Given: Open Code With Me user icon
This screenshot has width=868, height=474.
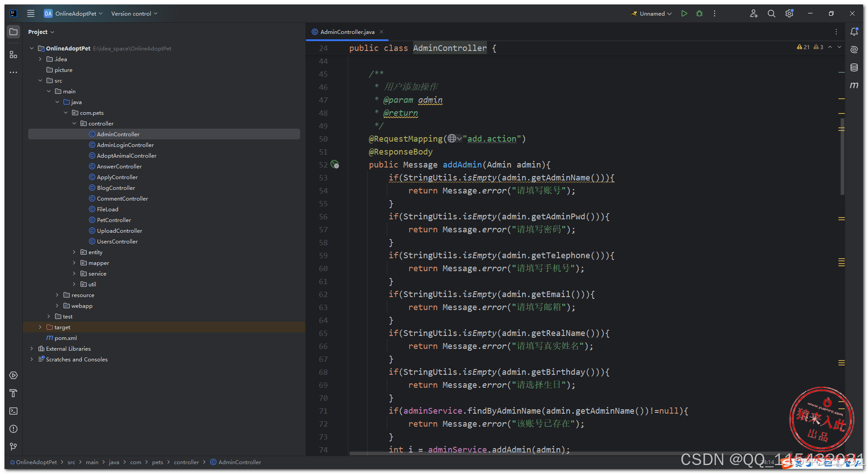Looking at the screenshot, I should click(x=754, y=13).
